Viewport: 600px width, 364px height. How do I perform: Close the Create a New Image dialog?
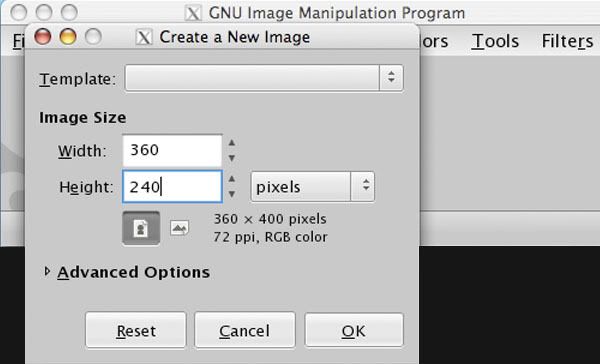(42, 37)
